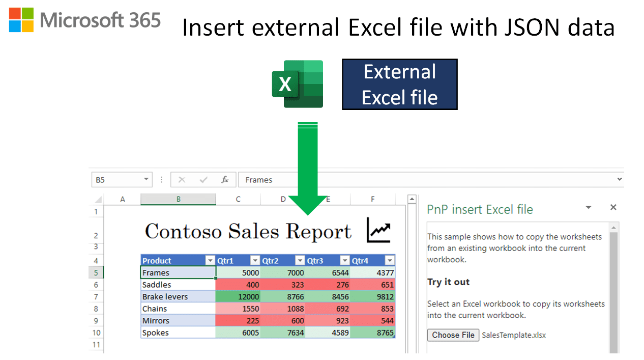Click the green Excel application icon
Image resolution: width=644 pixels, height=360 pixels.
coord(298,83)
